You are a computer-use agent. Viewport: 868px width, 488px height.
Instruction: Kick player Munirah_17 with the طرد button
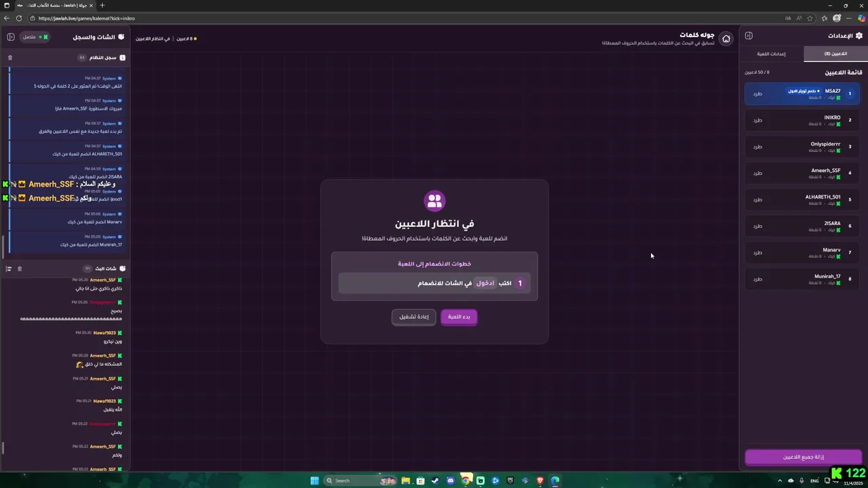click(757, 279)
